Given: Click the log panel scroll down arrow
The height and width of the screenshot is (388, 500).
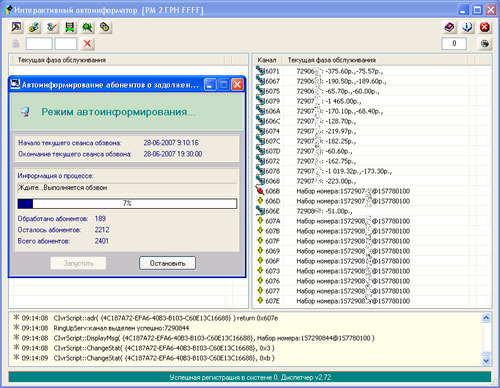Looking at the screenshot, I should (x=486, y=360).
